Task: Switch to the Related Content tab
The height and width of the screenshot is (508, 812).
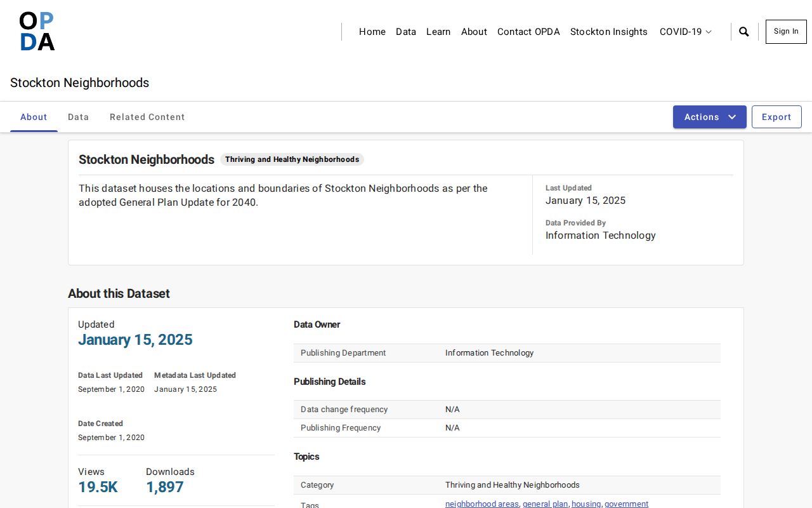Action: (147, 117)
